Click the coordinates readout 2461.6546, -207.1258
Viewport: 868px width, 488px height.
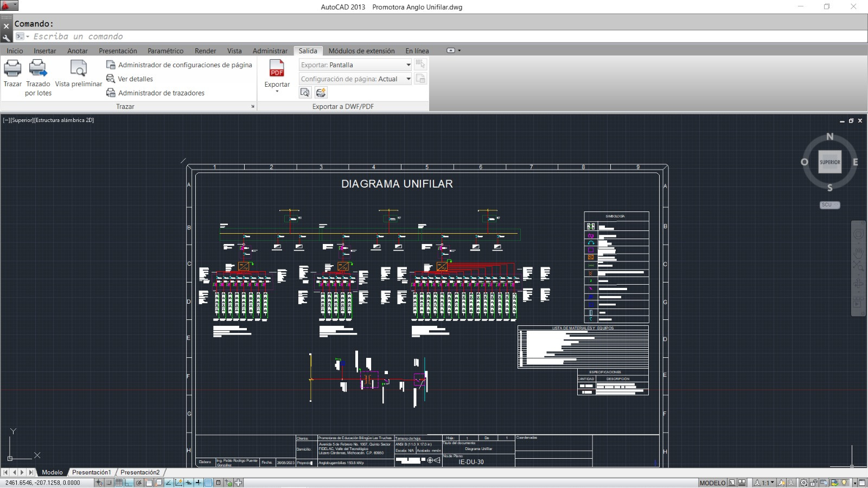click(43, 483)
